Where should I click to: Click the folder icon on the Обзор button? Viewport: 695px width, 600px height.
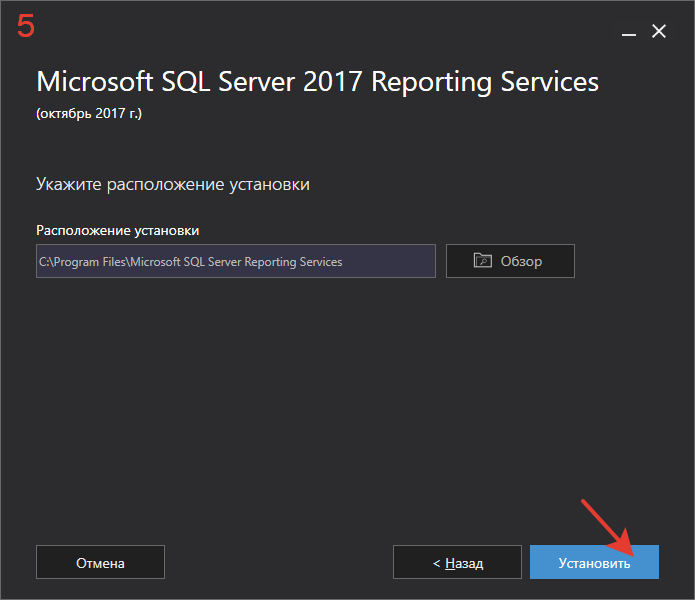482,260
